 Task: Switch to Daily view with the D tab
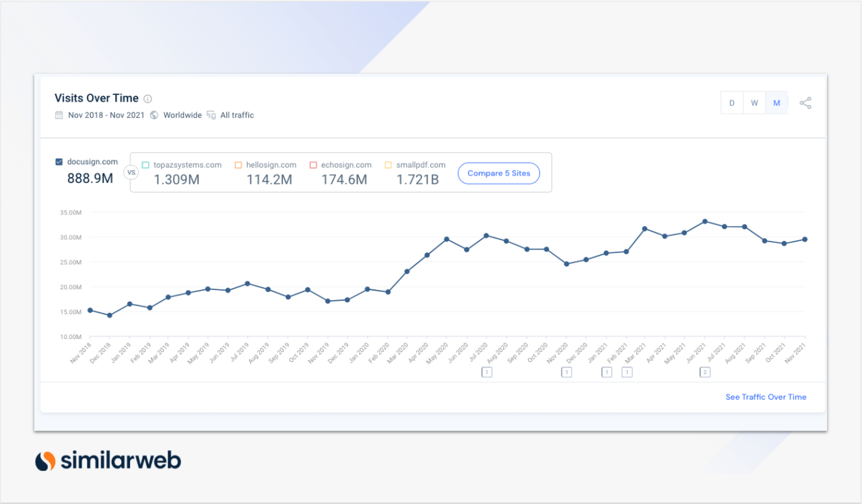click(731, 102)
